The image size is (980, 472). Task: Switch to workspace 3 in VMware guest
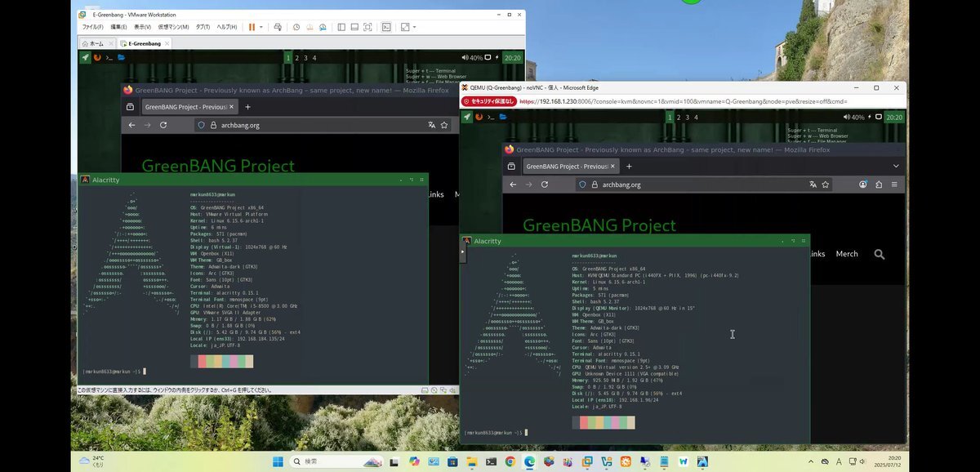(305, 58)
